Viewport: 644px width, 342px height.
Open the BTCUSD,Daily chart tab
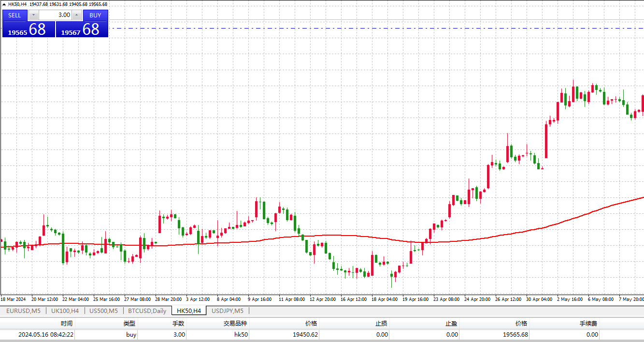coord(147,311)
